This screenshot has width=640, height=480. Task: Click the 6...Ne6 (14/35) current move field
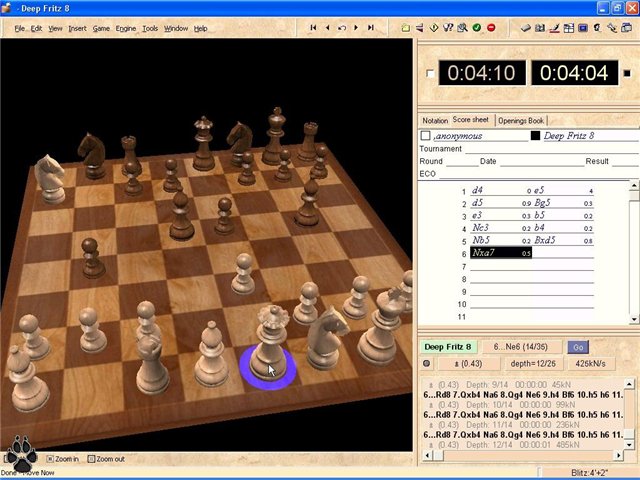pos(520,347)
